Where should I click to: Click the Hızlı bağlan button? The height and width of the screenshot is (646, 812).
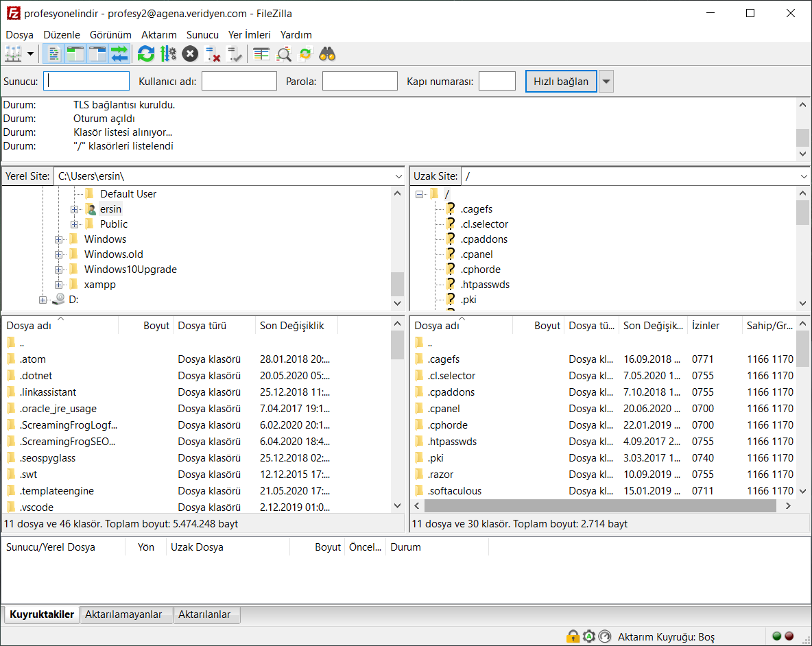(x=561, y=82)
